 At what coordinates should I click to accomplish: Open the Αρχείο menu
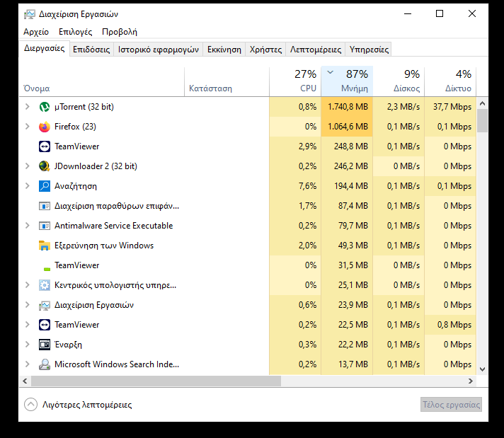pos(36,32)
